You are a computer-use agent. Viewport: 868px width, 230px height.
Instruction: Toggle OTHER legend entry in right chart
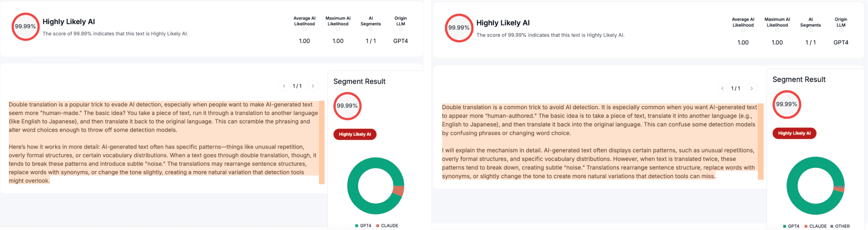[840, 226]
